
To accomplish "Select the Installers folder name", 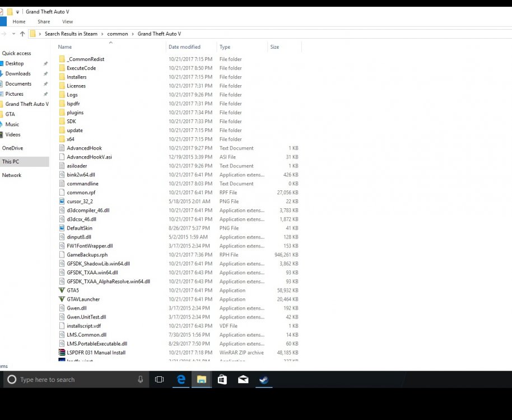I will (x=77, y=77).
